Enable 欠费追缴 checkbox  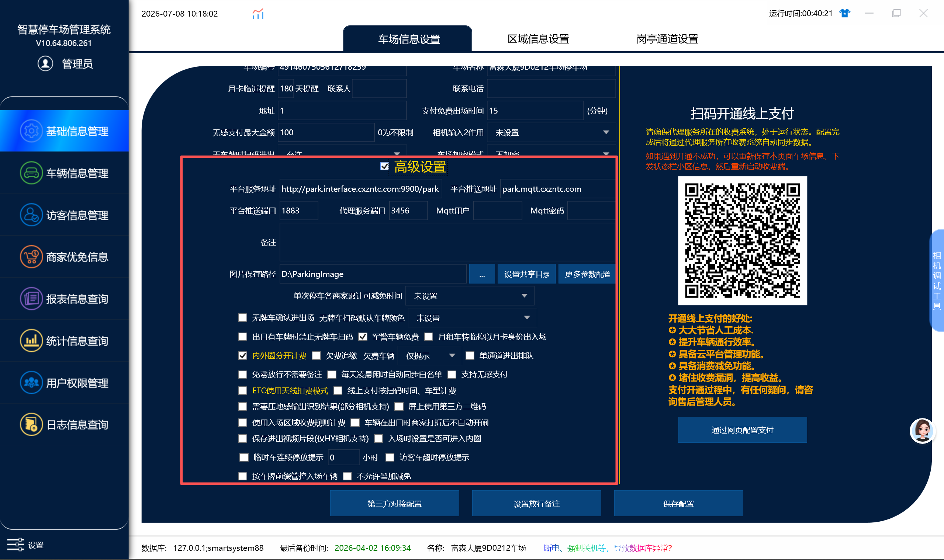coord(317,355)
